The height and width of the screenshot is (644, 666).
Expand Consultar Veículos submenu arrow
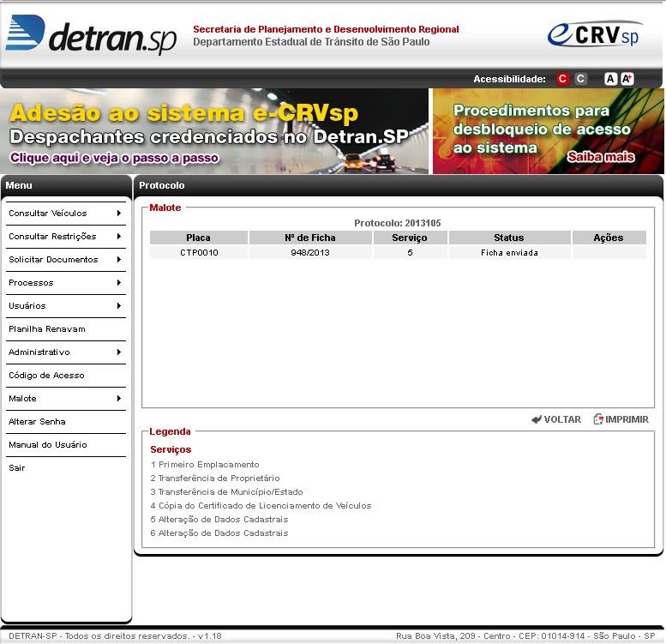[119, 214]
